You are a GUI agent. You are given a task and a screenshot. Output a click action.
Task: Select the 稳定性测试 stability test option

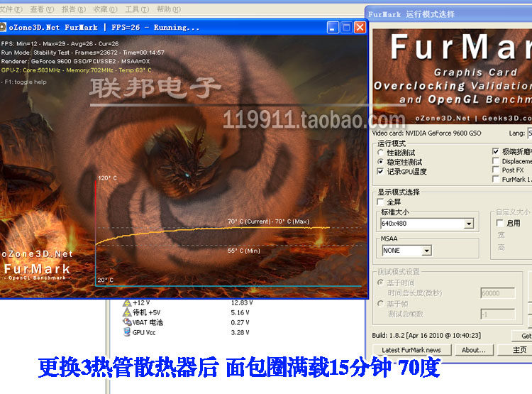pyautogui.click(x=381, y=162)
